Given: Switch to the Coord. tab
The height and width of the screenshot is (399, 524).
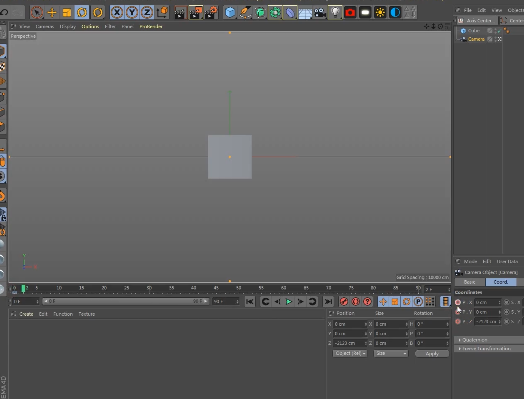Looking at the screenshot, I should tap(501, 282).
